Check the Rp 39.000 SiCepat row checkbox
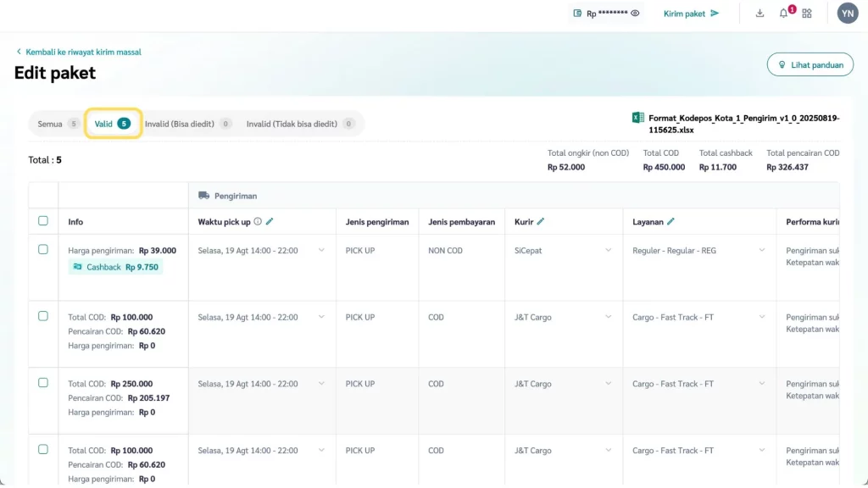868x488 pixels. pyautogui.click(x=43, y=250)
